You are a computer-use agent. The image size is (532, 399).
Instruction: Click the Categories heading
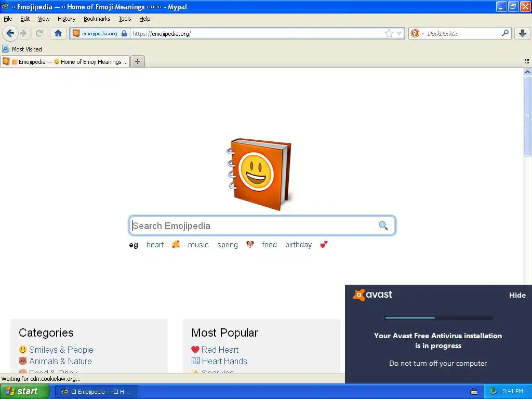pos(46,332)
